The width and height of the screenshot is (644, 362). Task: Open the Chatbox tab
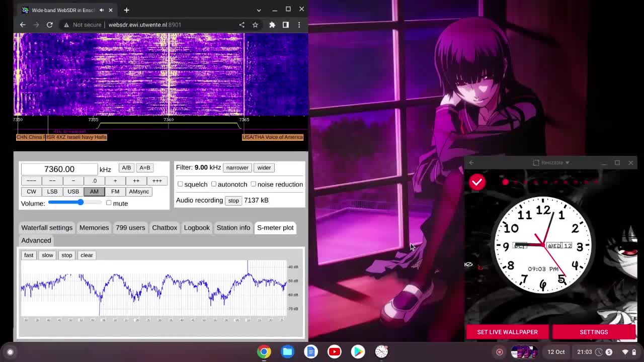coord(165,228)
